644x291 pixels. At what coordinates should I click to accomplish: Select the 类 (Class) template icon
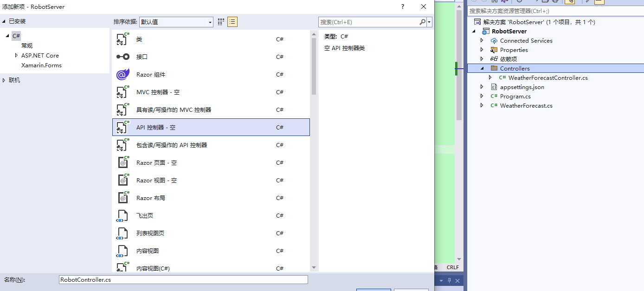point(122,39)
